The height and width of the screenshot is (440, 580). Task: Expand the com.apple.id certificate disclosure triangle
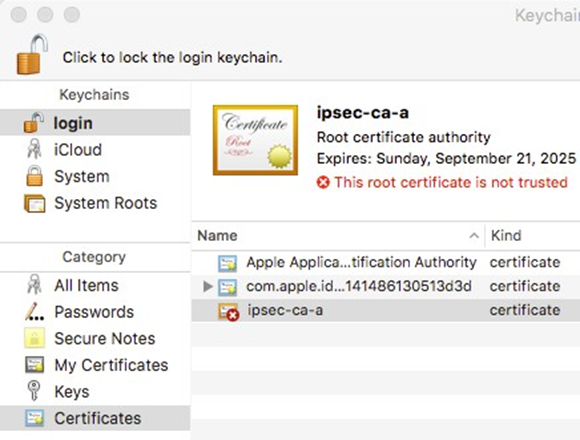208,286
